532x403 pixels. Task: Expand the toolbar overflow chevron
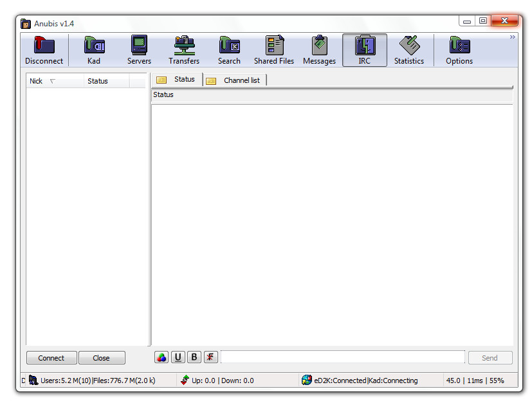512,37
